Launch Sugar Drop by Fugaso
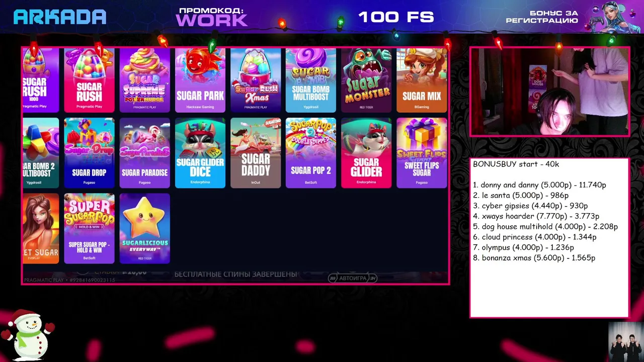Image resolution: width=644 pixels, height=362 pixels. coord(89,153)
